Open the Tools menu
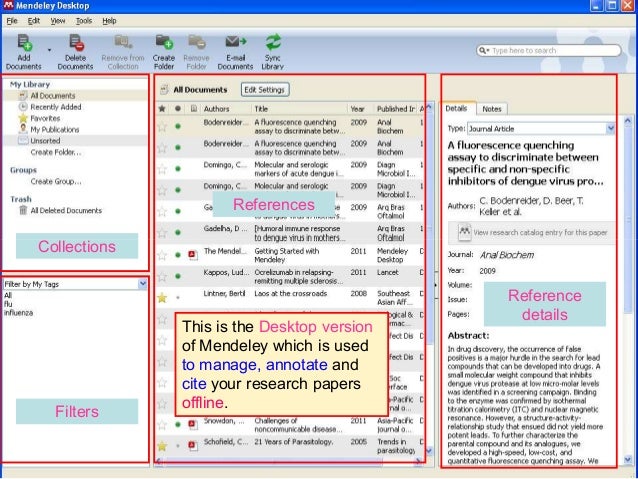638x479 pixels. (x=84, y=21)
